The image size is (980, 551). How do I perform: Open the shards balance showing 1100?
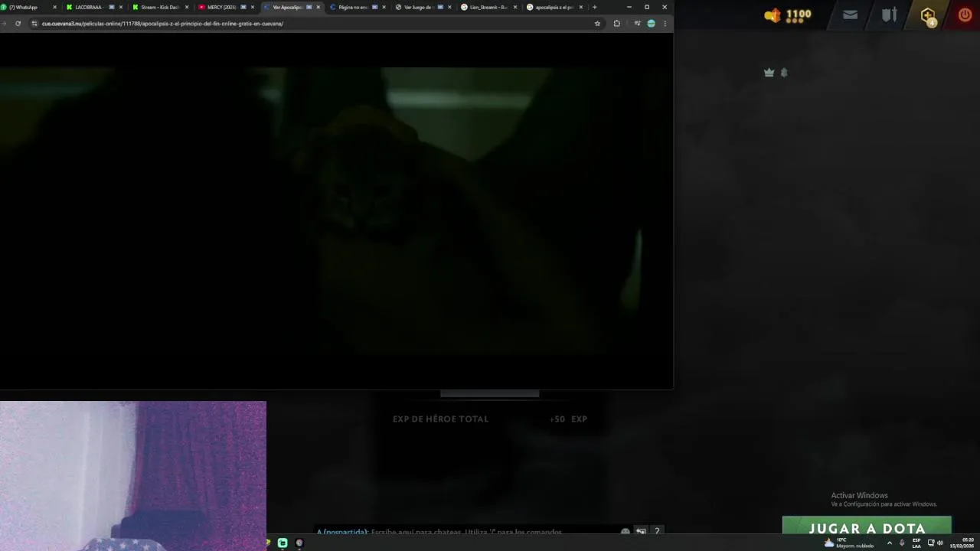pyautogui.click(x=788, y=15)
